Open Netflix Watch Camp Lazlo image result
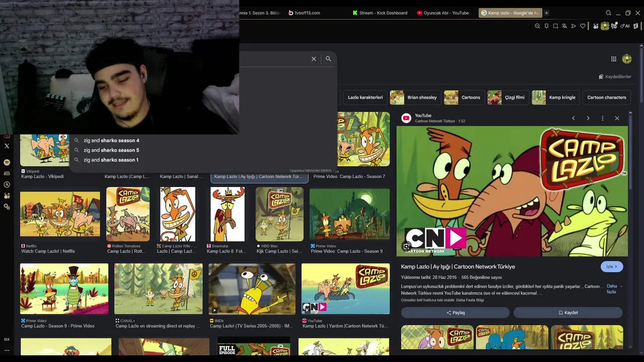 coord(60,214)
